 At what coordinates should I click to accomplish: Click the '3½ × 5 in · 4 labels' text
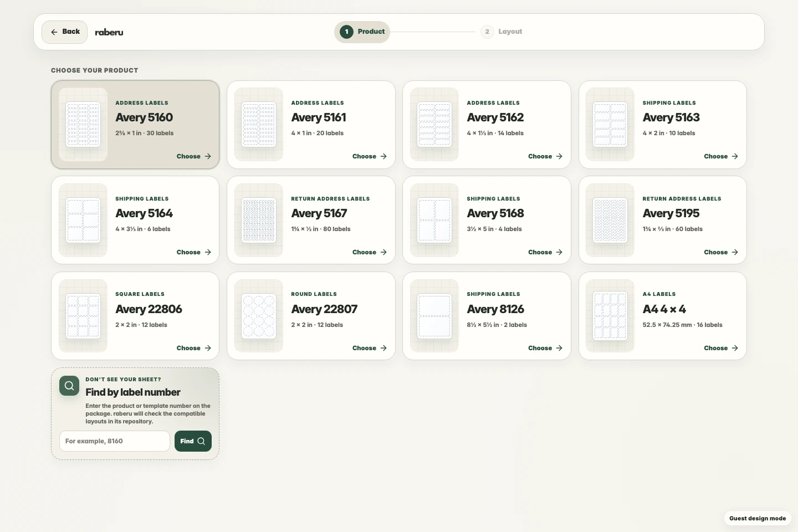(494, 229)
